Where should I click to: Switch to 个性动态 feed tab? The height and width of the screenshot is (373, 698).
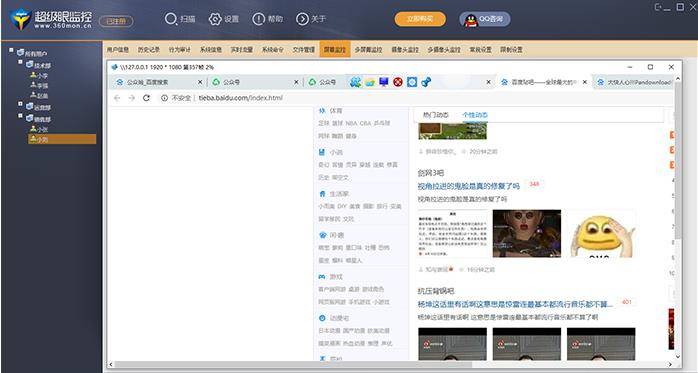pyautogui.click(x=475, y=115)
